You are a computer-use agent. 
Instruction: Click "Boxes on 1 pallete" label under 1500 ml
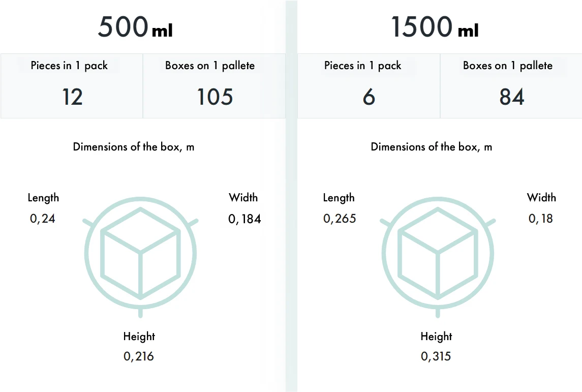coord(508,66)
